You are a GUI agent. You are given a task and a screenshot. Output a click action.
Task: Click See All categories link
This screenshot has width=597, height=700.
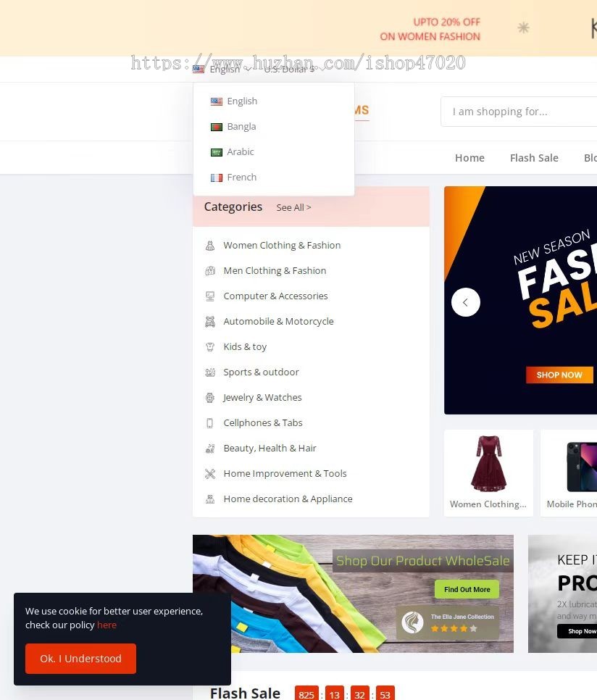point(293,207)
